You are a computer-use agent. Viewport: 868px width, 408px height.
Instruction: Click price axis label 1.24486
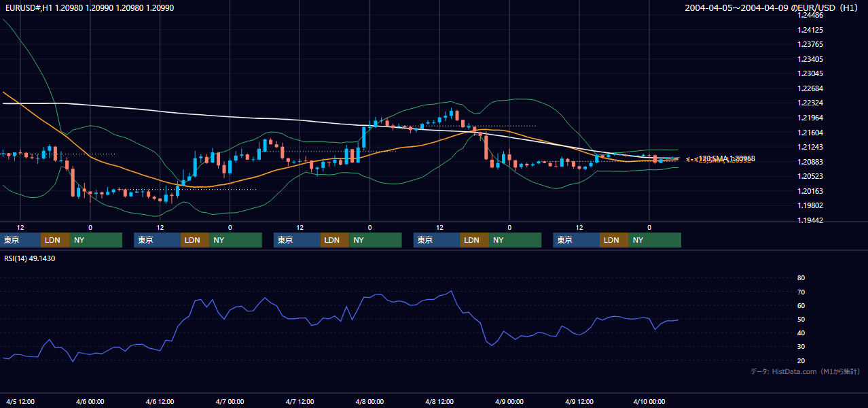811,16
